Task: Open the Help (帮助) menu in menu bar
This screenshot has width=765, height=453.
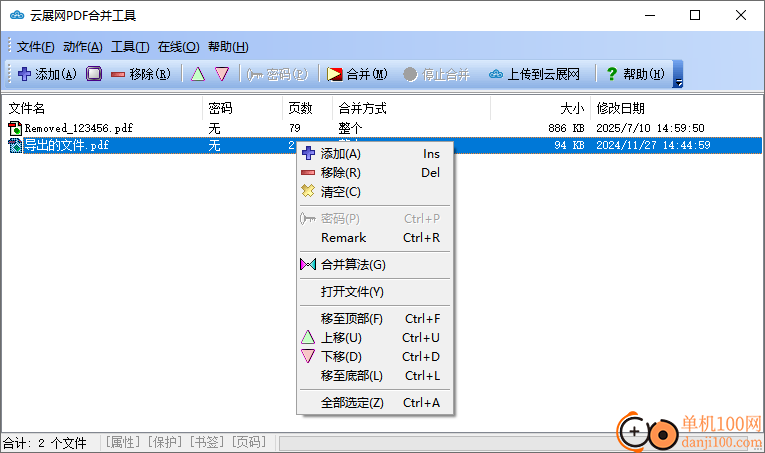Action: coord(228,47)
